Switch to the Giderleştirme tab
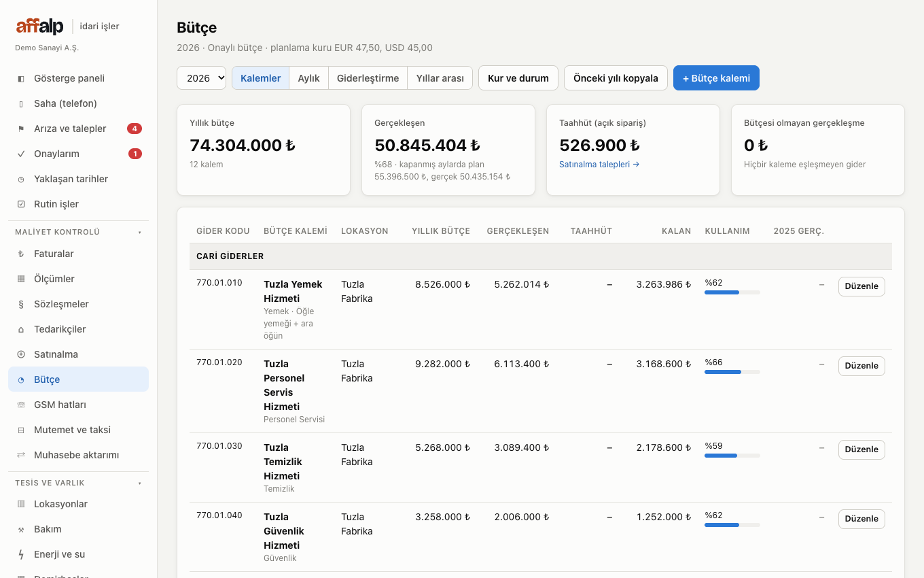This screenshot has width=924, height=578. [368, 78]
